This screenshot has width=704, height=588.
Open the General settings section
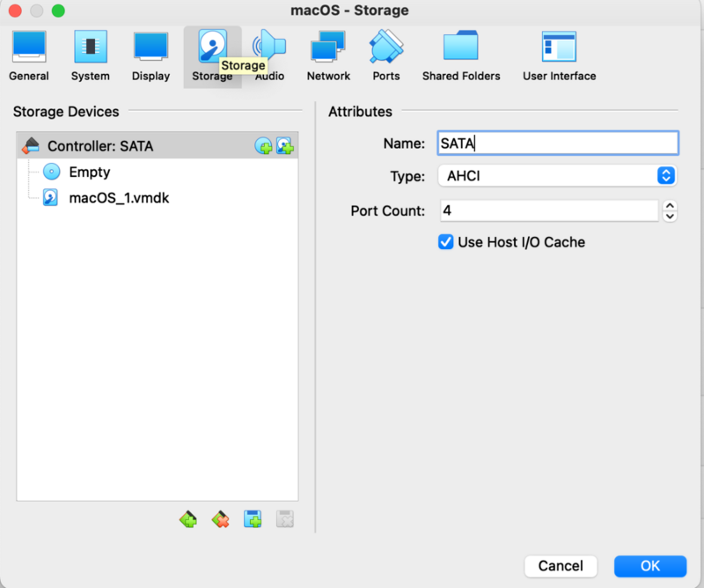coord(29,56)
